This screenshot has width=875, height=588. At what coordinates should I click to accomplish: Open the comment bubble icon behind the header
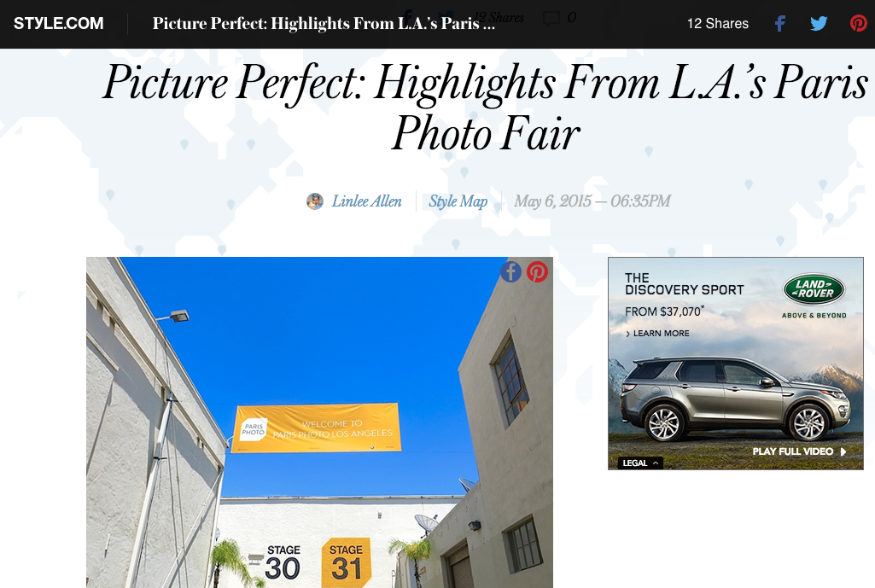(551, 19)
